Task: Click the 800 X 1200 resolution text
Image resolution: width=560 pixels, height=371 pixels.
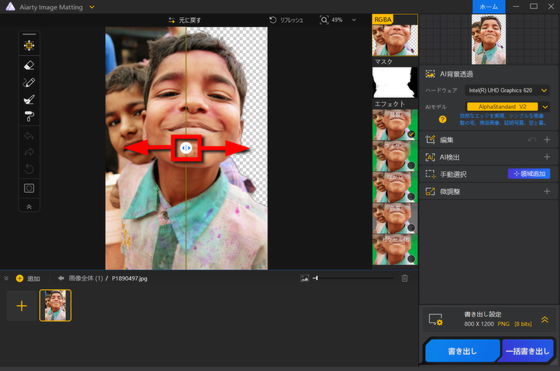Action: point(479,324)
